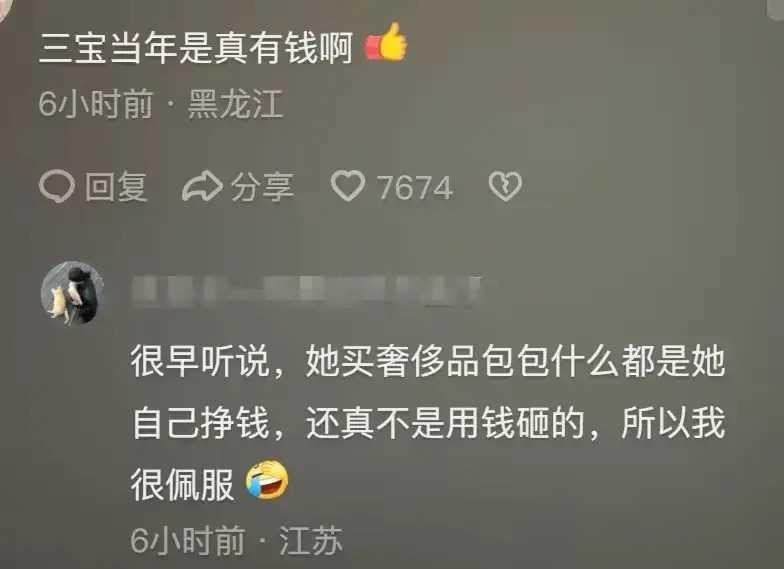Image resolution: width=784 pixels, height=569 pixels.
Task: Tap the curved arrow share icon
Action: pyautogui.click(x=202, y=186)
